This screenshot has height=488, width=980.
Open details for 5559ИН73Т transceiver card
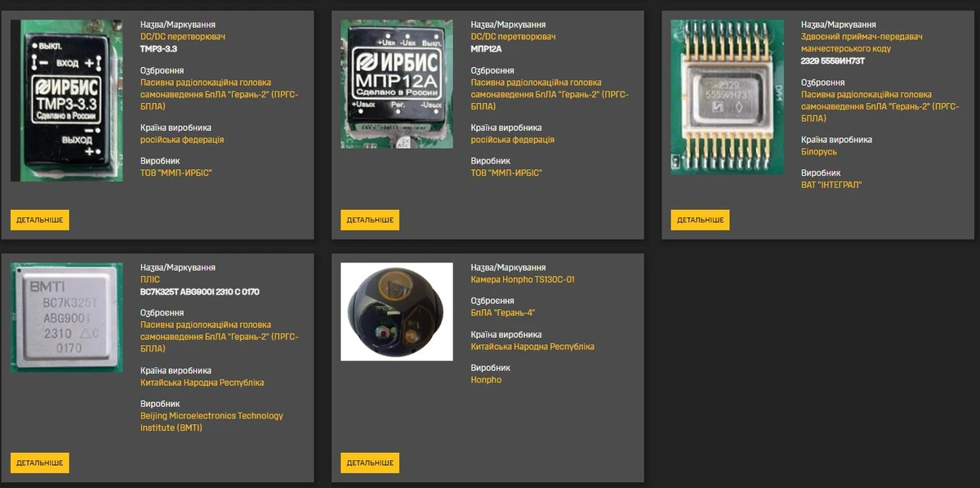point(700,220)
